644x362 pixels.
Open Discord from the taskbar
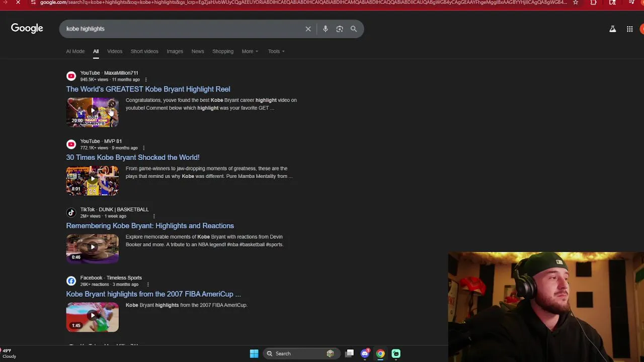(x=365, y=353)
